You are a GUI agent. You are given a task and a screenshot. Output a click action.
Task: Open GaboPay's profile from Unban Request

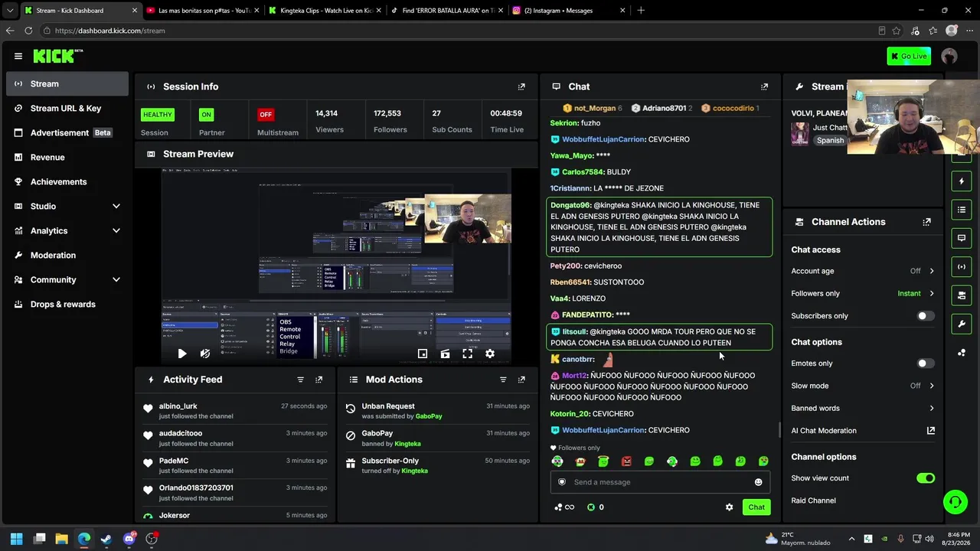coord(429,416)
